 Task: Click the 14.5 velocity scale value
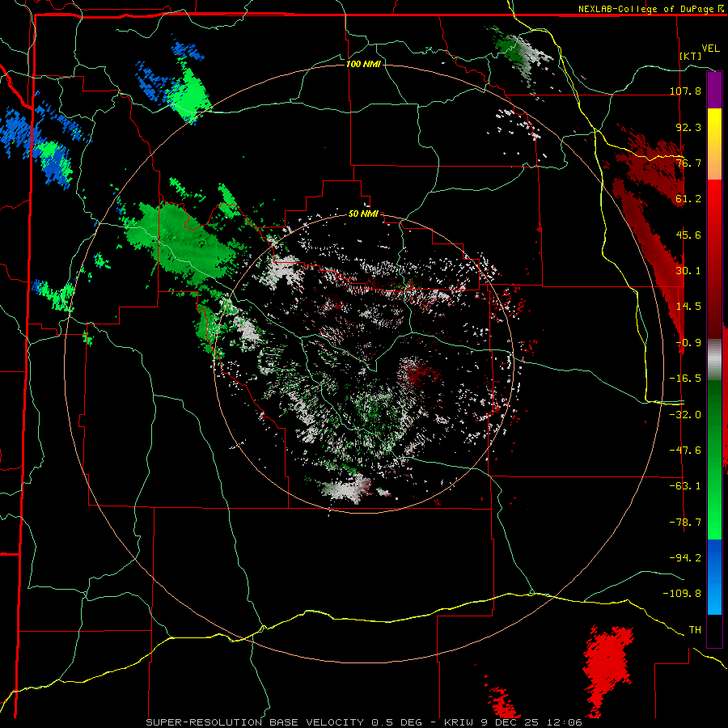(x=688, y=307)
